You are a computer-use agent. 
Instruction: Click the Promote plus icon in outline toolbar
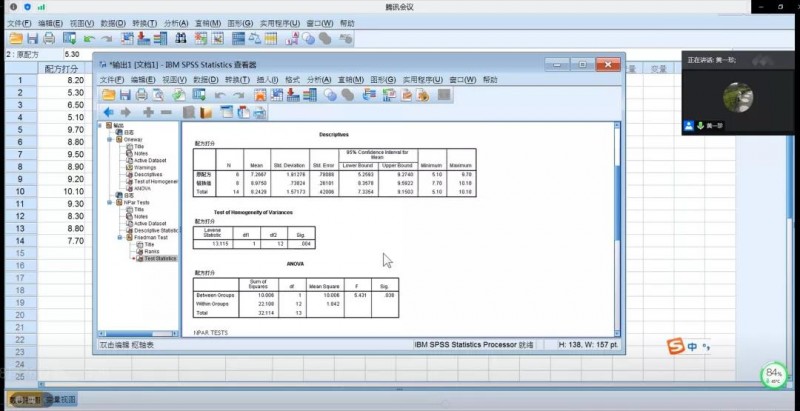[x=148, y=112]
